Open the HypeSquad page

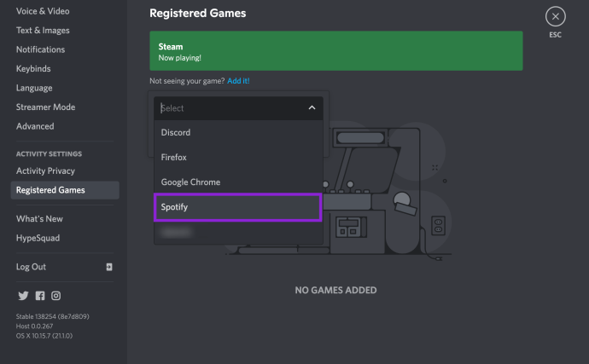click(38, 238)
